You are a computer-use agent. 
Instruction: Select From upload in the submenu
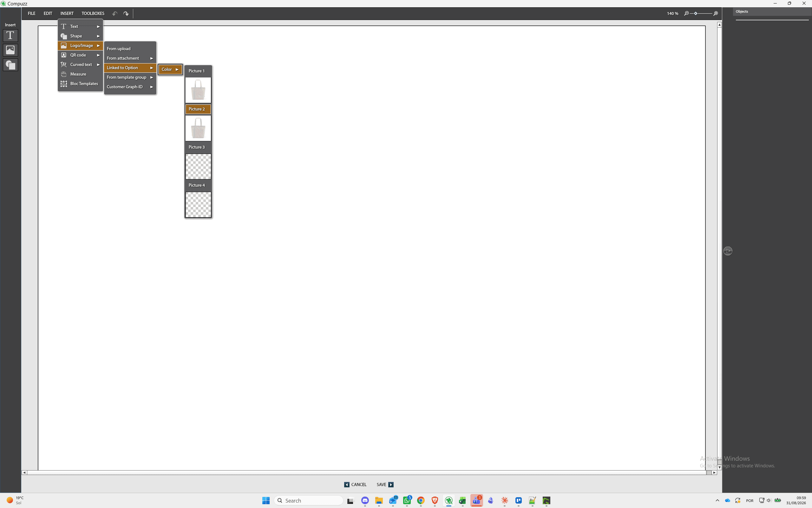pyautogui.click(x=130, y=49)
